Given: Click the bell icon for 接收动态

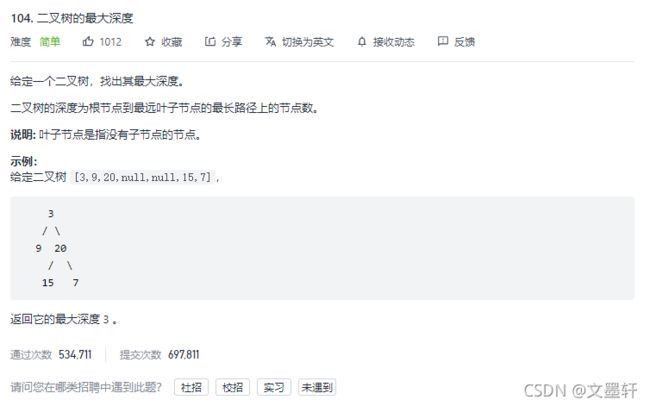Looking at the screenshot, I should click(362, 41).
